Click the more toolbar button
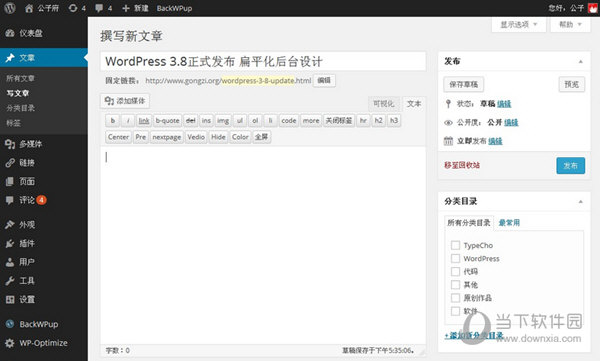The width and height of the screenshot is (600, 361). click(x=311, y=121)
